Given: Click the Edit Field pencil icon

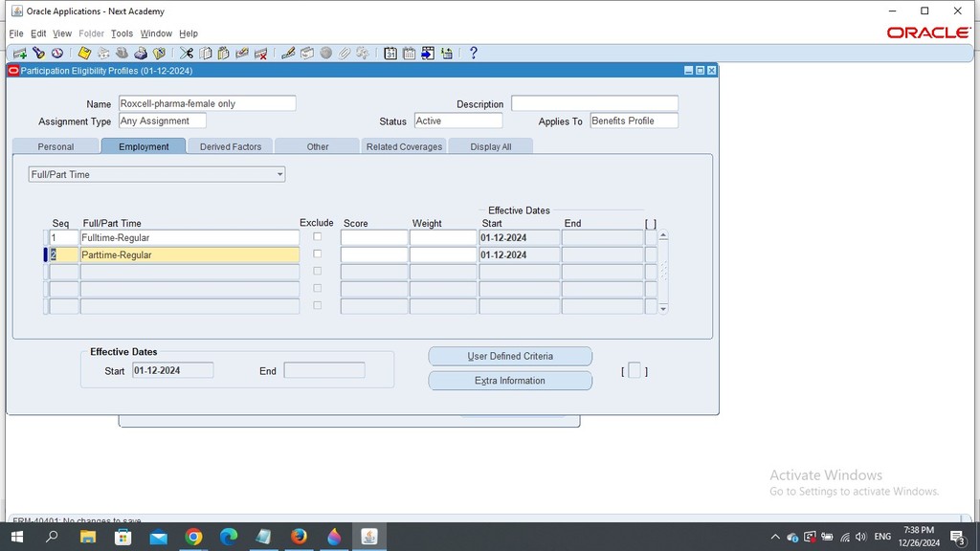Looking at the screenshot, I should (288, 54).
